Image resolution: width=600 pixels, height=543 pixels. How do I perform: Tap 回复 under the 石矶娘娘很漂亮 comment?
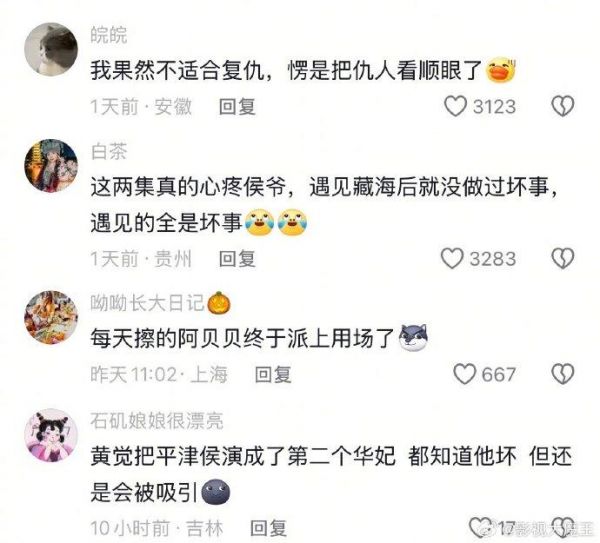pos(268,528)
